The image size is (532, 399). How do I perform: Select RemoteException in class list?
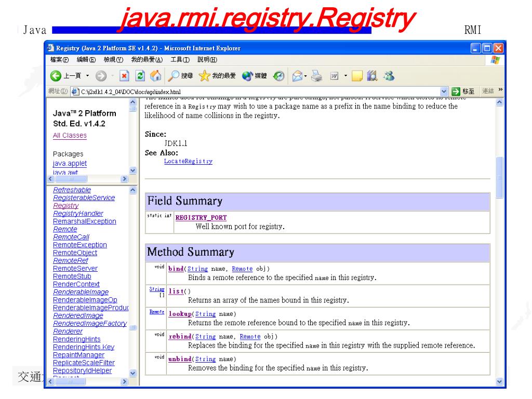pos(80,245)
